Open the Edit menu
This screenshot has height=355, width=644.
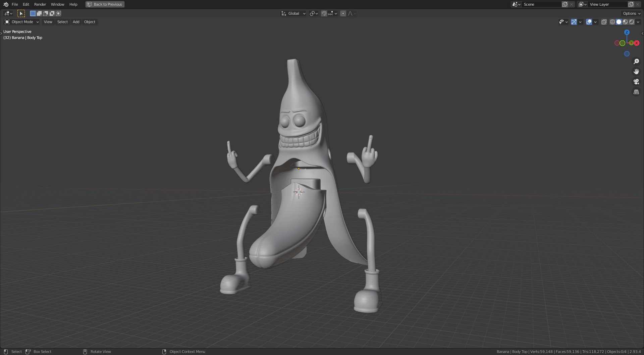[26, 4]
